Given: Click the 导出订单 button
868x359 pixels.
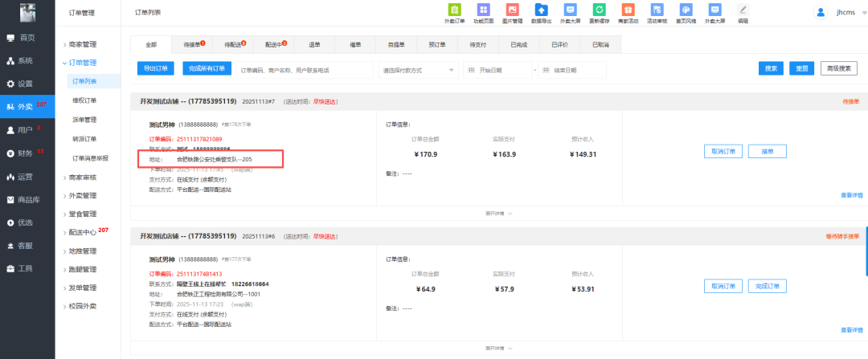Looking at the screenshot, I should 156,68.
